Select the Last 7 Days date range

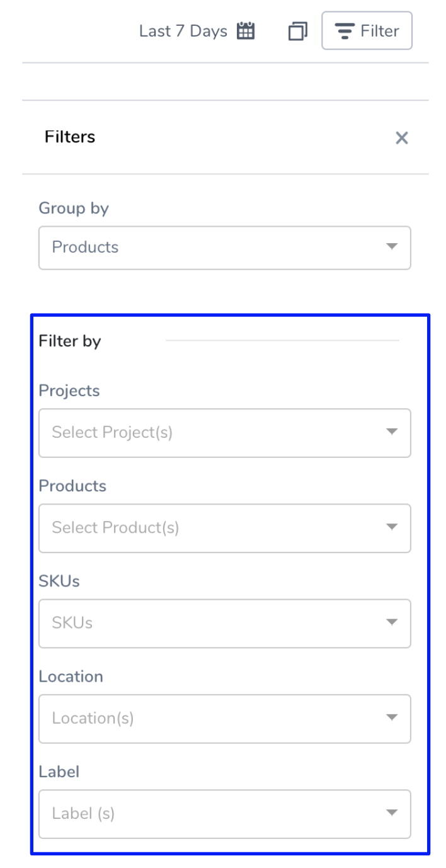pyautogui.click(x=183, y=31)
